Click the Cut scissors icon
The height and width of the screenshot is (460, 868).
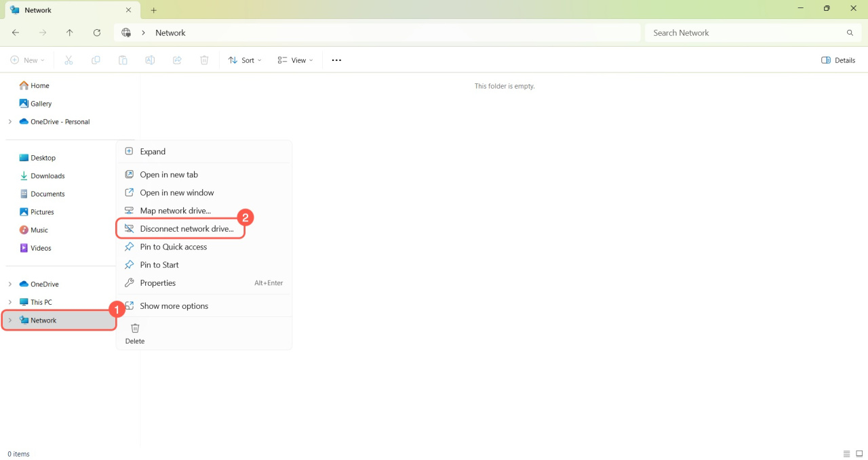point(68,60)
